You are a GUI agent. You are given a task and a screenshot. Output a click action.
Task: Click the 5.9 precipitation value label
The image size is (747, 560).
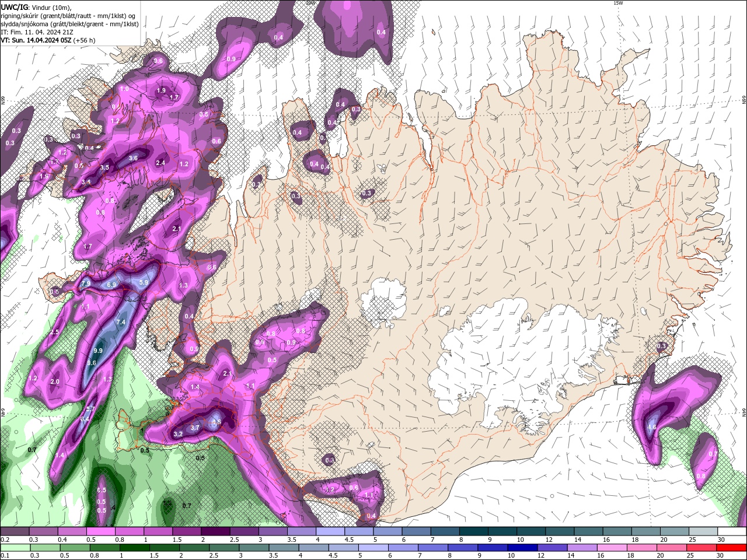[x=144, y=282]
